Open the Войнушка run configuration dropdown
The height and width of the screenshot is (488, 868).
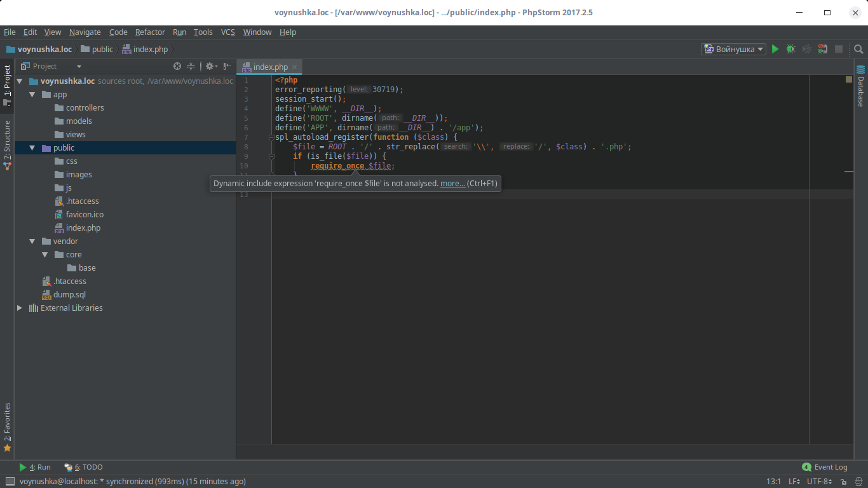pos(734,49)
